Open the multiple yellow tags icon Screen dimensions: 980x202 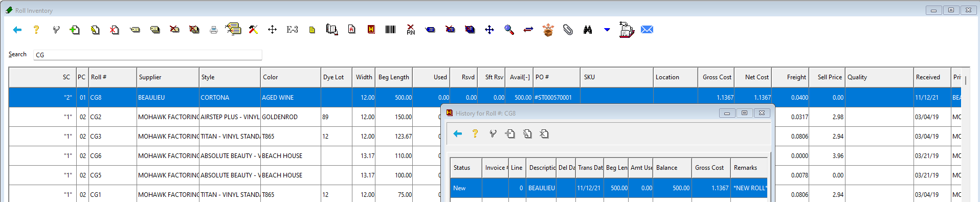[233, 29]
